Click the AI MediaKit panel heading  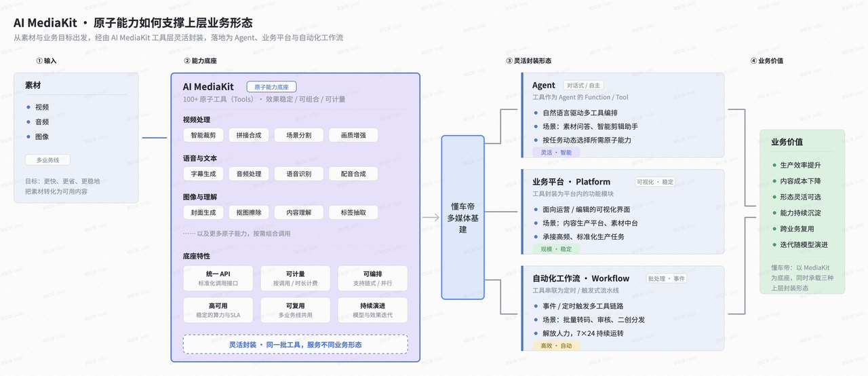208,87
